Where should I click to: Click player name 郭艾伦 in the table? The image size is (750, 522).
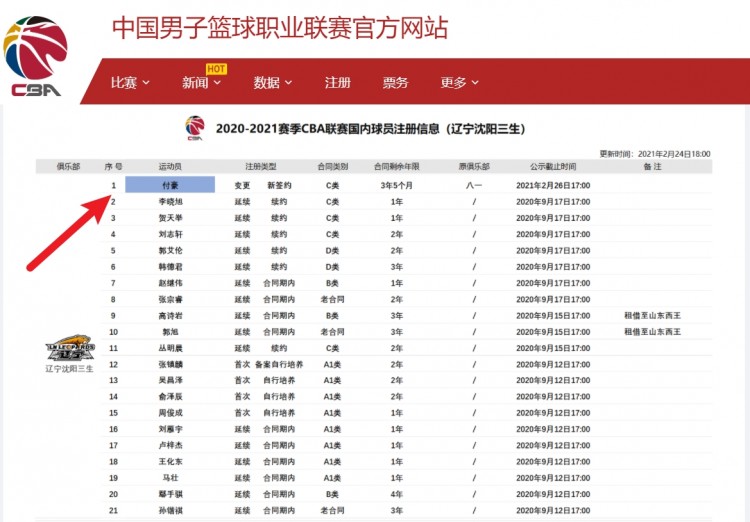[x=170, y=251]
